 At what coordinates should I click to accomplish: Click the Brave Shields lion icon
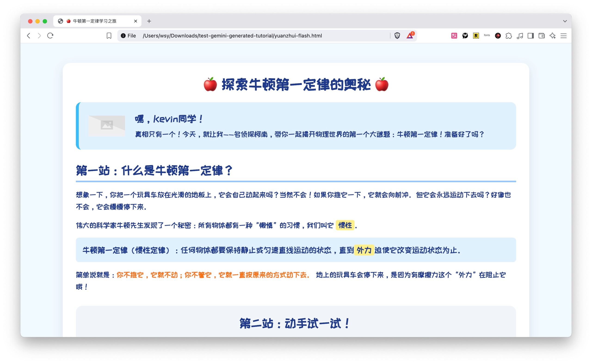click(397, 36)
